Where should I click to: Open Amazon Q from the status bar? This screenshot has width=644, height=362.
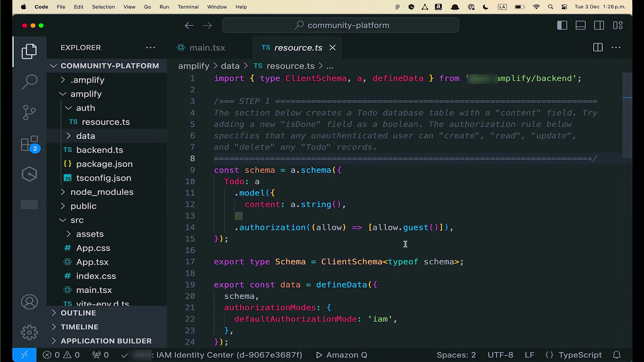[x=341, y=355]
